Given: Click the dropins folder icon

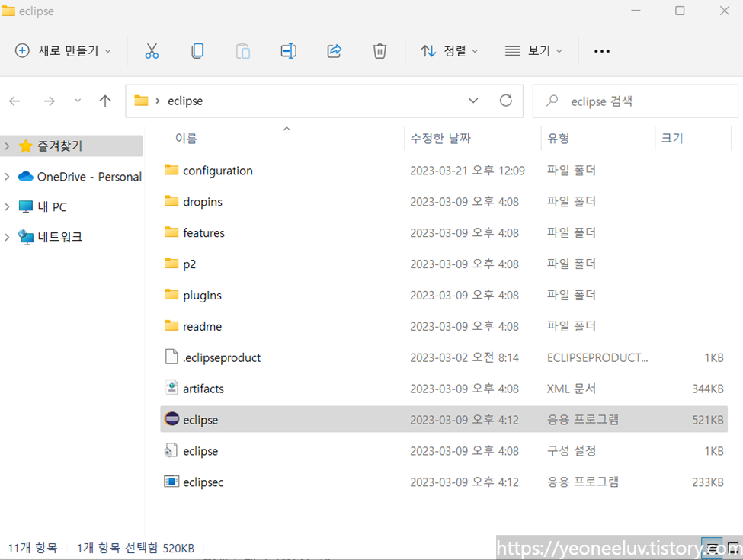Looking at the screenshot, I should coord(171,201).
